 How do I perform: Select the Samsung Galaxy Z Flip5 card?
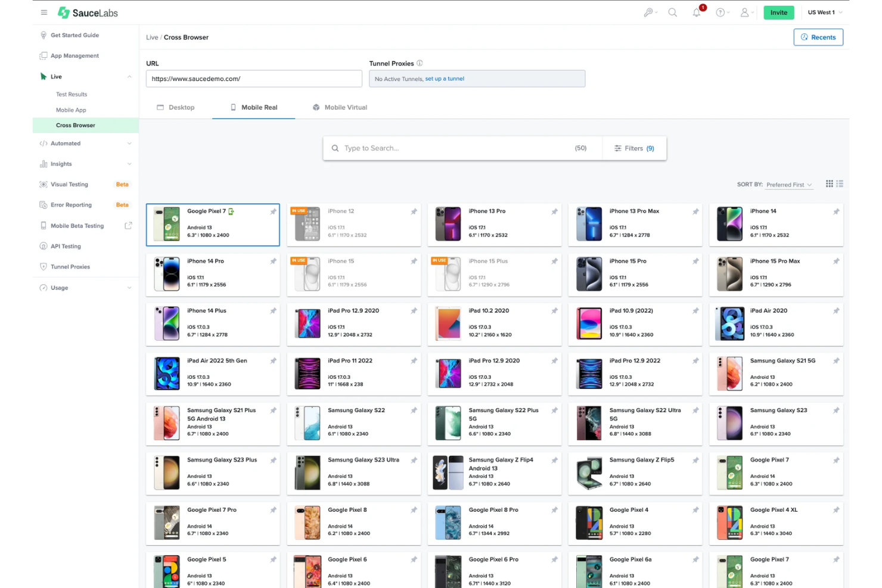pyautogui.click(x=635, y=474)
